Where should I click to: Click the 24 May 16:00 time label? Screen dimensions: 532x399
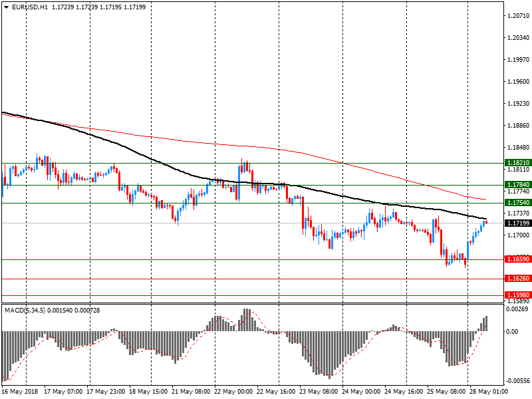(404, 392)
